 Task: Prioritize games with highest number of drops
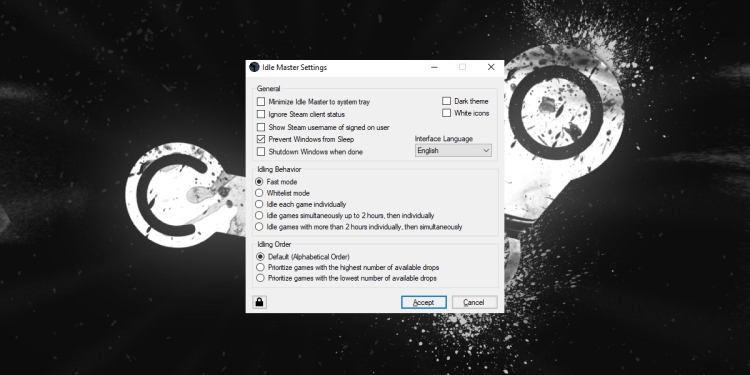click(260, 267)
